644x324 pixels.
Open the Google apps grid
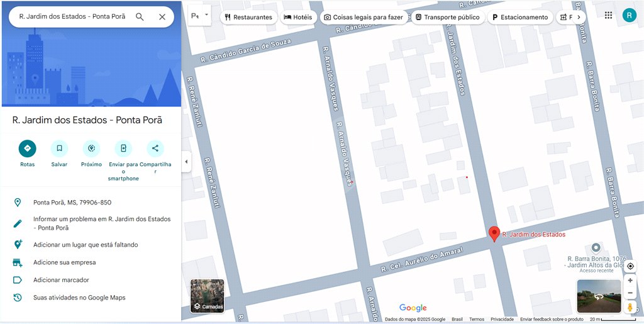[x=608, y=16]
